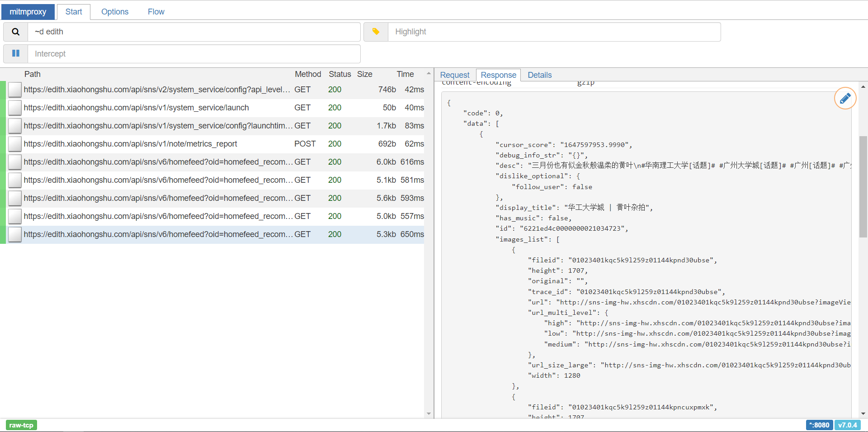Click the raw-tcp indicator in status bar
Screen dimensions: 868x432
[21, 425]
